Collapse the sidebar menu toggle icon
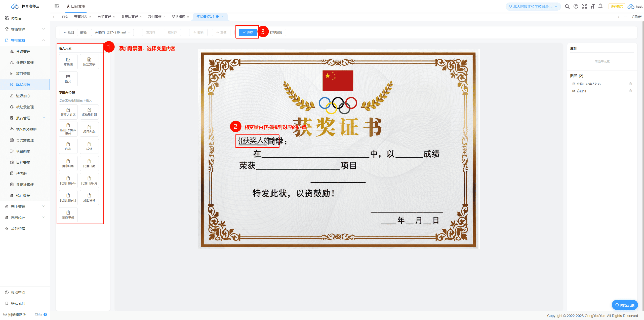644x320 pixels. [57, 6]
